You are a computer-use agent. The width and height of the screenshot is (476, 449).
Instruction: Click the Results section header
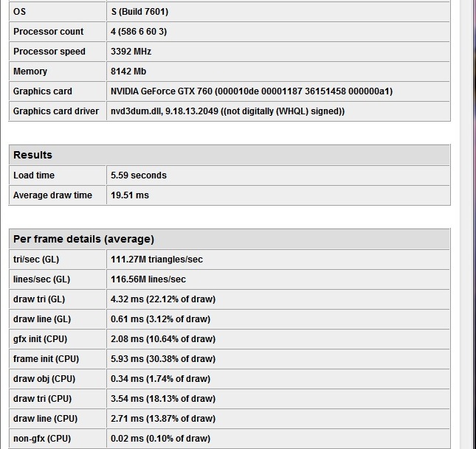coord(33,155)
